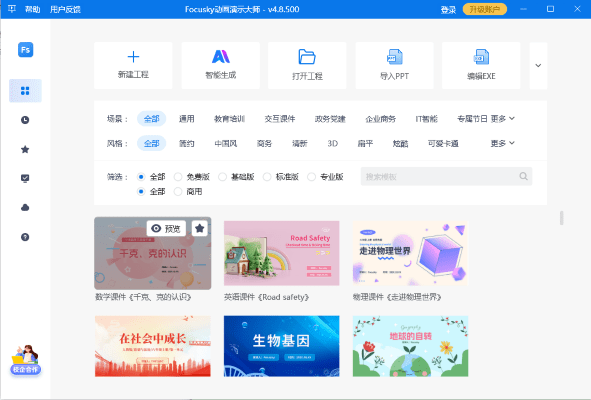Filter scene by 企业商务
This screenshot has height=400, width=591.
[381, 119]
